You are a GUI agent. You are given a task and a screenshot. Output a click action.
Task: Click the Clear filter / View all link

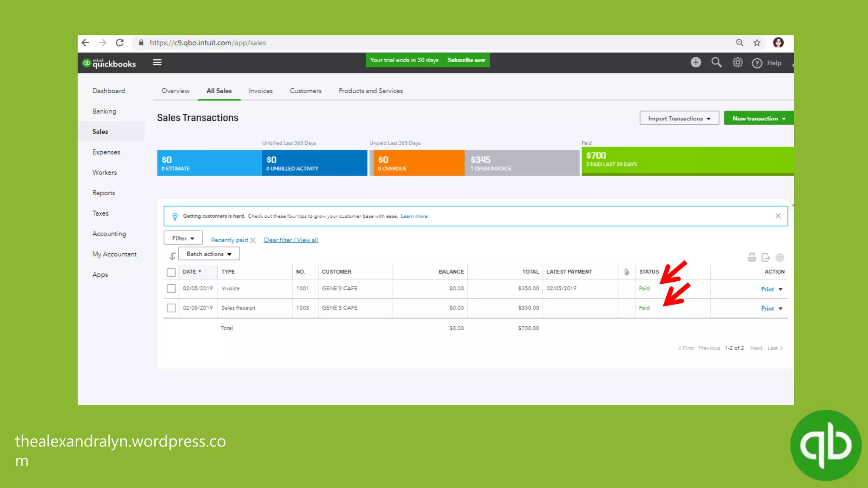pos(290,240)
